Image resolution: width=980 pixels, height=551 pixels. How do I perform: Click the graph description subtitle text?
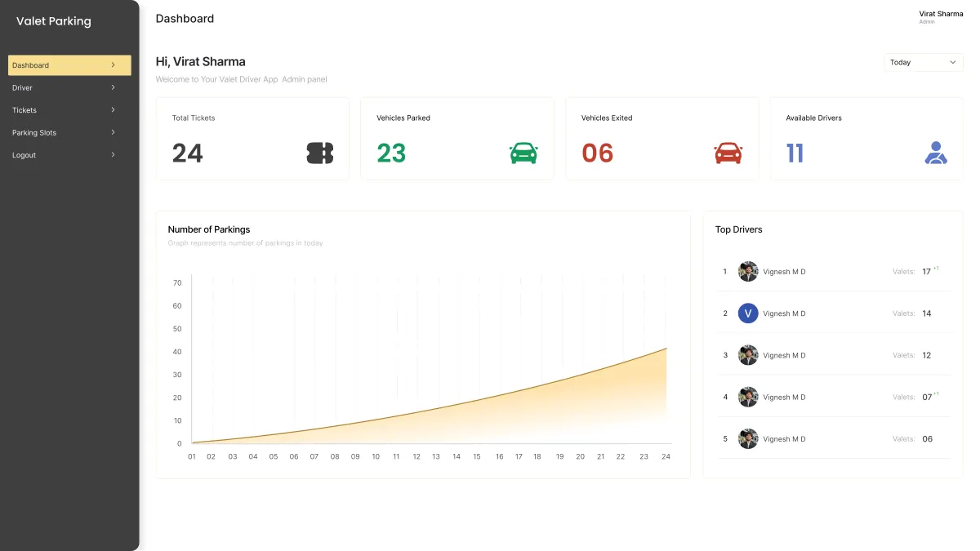(x=245, y=243)
